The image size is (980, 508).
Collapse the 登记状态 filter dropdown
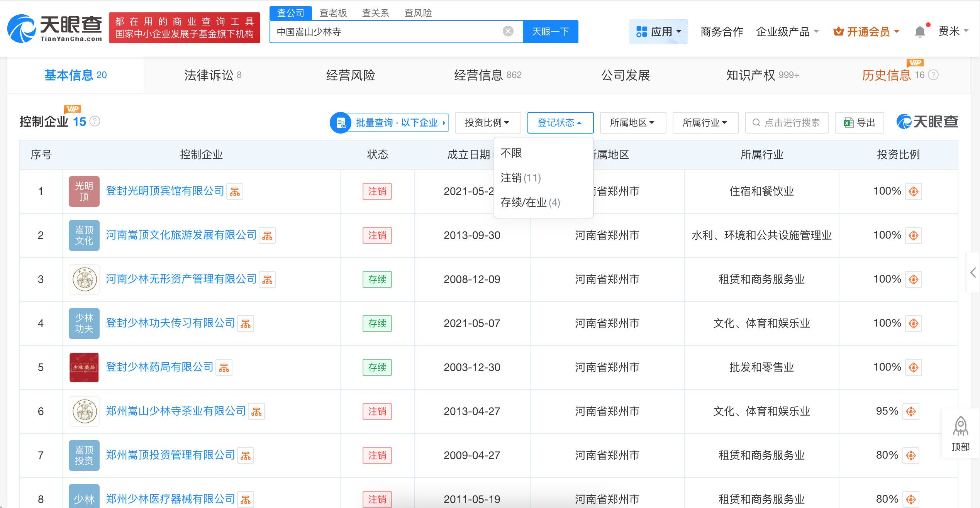[x=560, y=123]
